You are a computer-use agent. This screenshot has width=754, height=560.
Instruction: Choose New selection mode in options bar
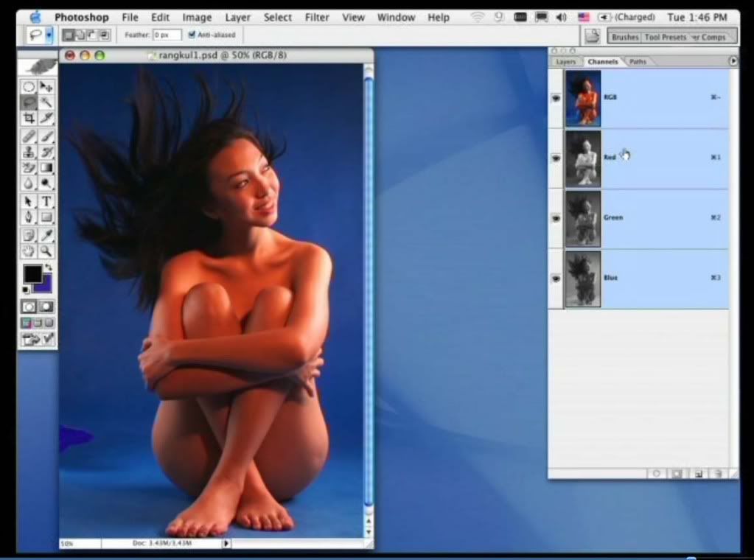(69, 35)
